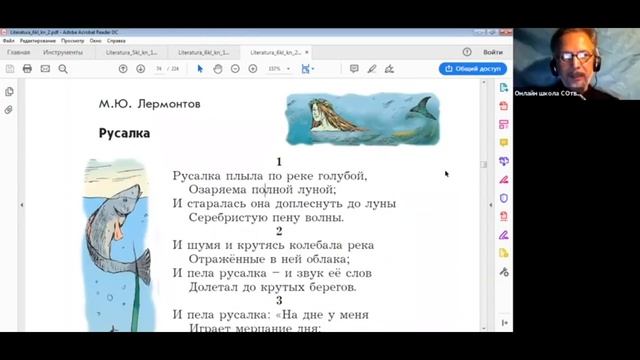Switch to the Literatura_6kl_kn_1 tab
This screenshot has width=640, height=360.
[204, 52]
